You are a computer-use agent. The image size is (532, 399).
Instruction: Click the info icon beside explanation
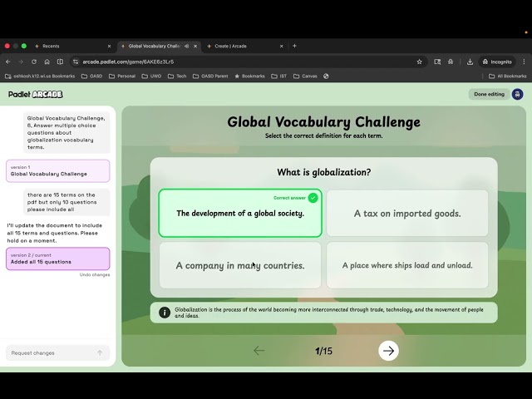[x=165, y=313]
